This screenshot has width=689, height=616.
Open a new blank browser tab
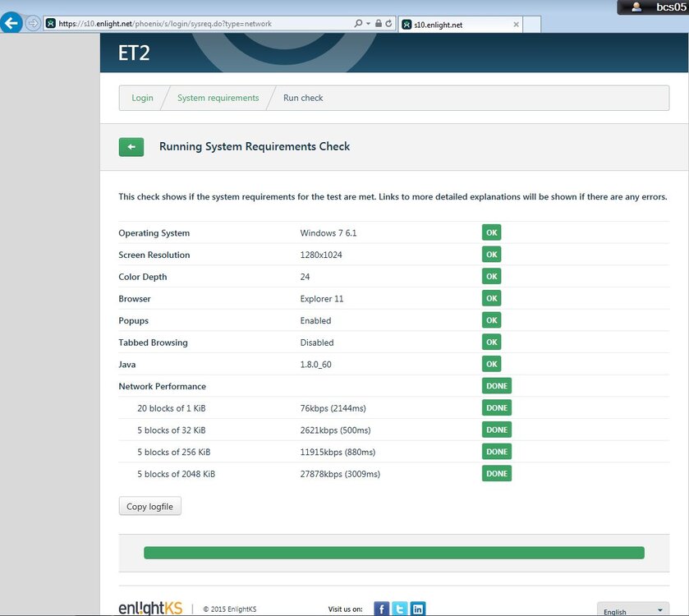pos(531,25)
